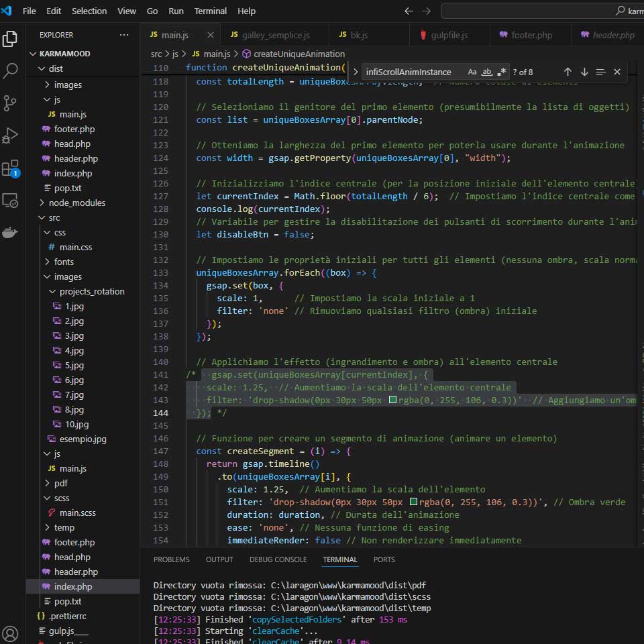The width and height of the screenshot is (644, 644).
Task: Toggle Match Case in find widget
Action: (x=472, y=72)
